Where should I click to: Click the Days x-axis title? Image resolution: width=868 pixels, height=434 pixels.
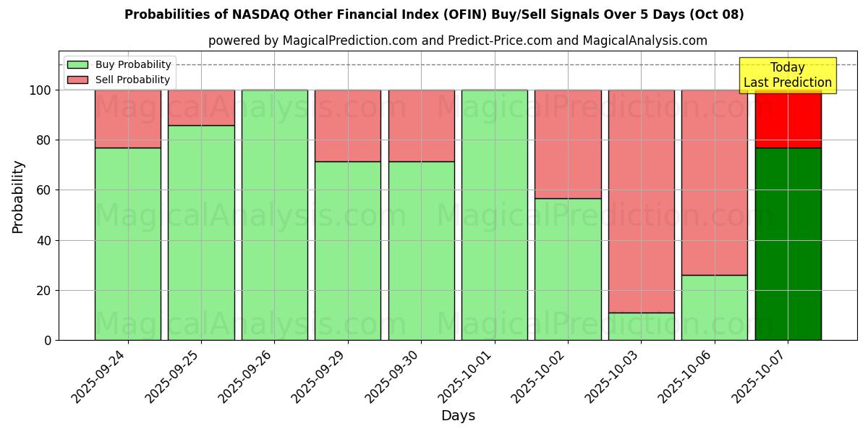458,416
